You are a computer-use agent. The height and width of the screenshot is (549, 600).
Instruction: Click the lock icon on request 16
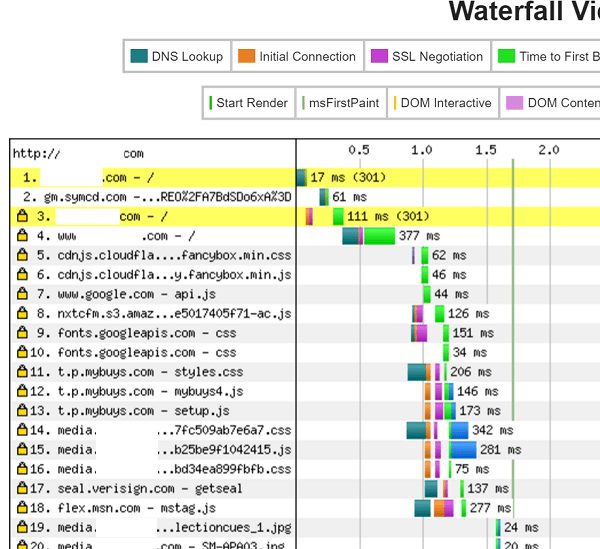click(23, 468)
